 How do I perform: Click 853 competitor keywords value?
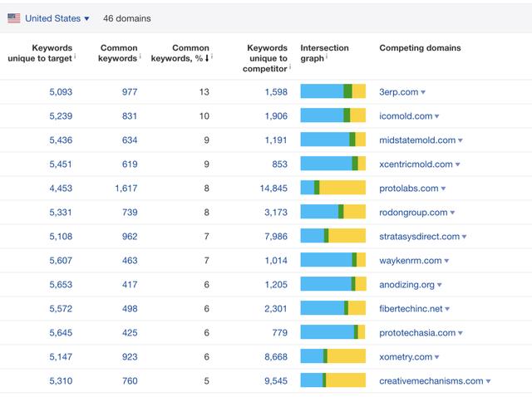tap(279, 164)
